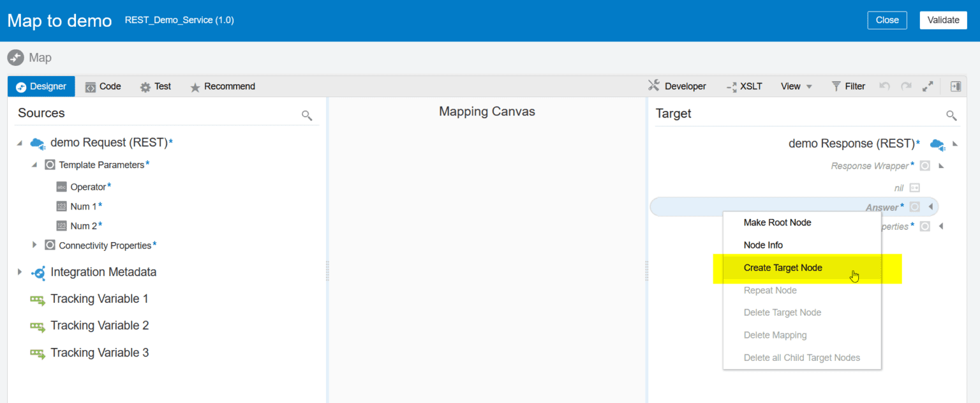Screen dimensions: 980x403
Task: Click the demo Response cloud icon
Action: coord(937,144)
